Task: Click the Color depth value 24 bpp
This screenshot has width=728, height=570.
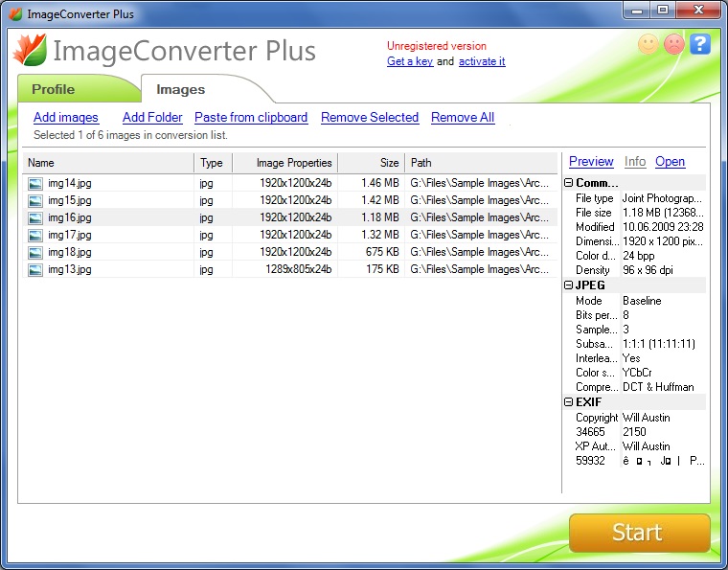Action: point(638,256)
